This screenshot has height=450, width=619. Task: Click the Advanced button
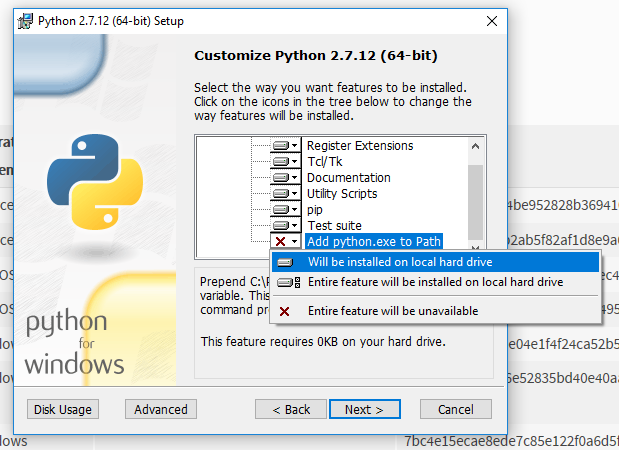click(161, 409)
